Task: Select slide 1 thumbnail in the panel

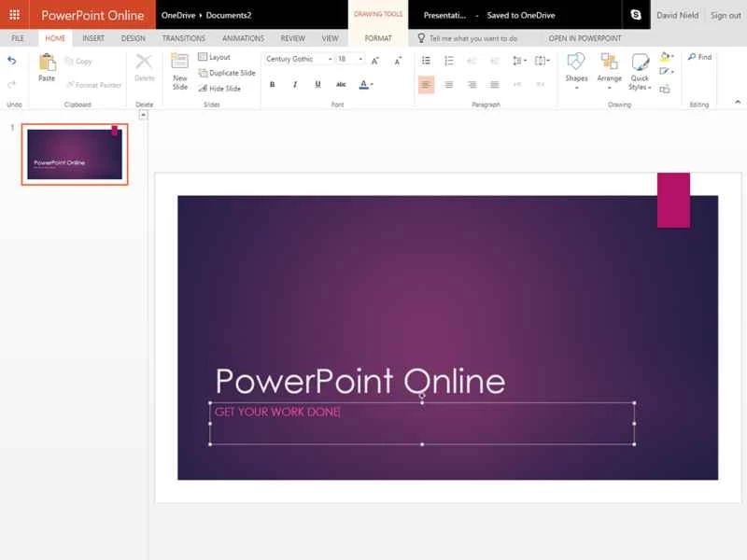Action: [x=75, y=154]
